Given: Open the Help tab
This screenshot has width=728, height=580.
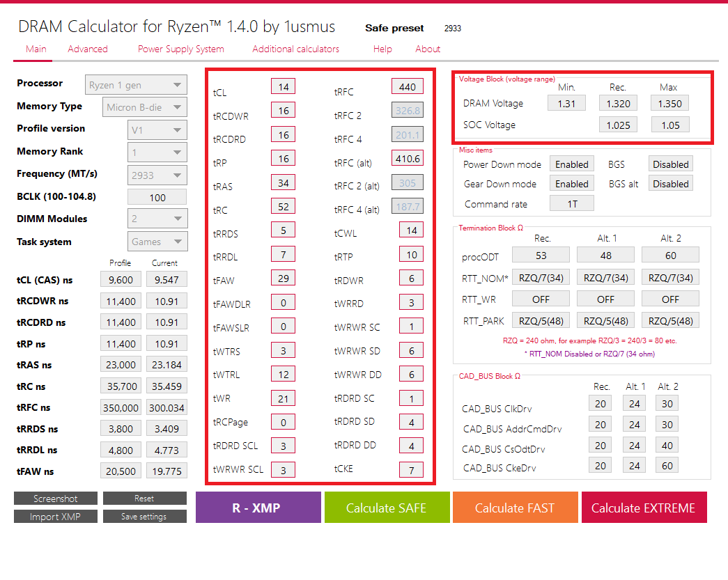Looking at the screenshot, I should coord(382,49).
